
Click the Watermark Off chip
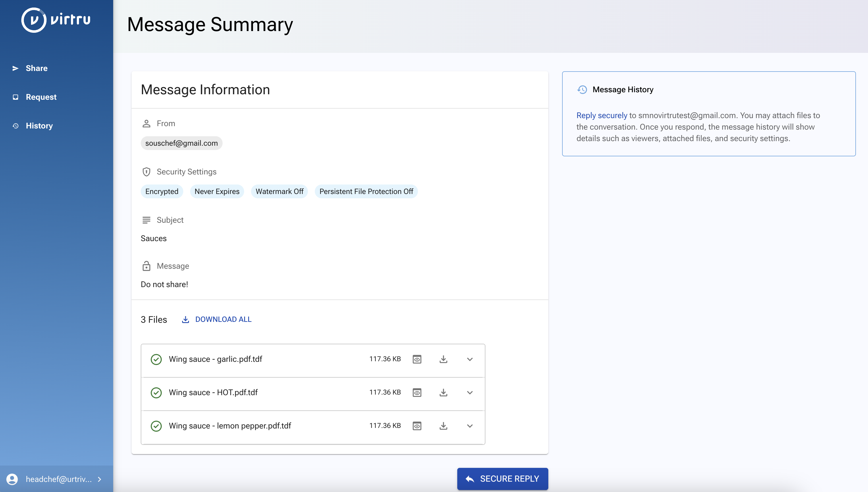tap(279, 192)
